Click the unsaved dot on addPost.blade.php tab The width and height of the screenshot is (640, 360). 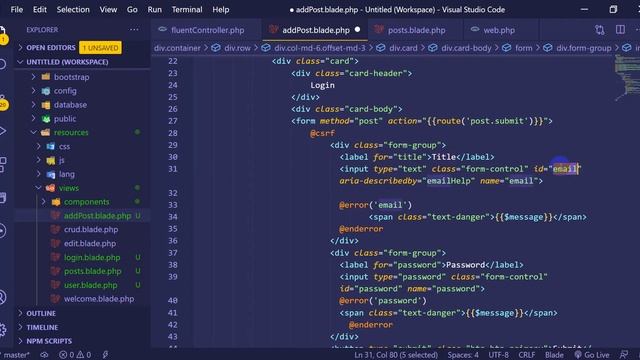tap(358, 29)
